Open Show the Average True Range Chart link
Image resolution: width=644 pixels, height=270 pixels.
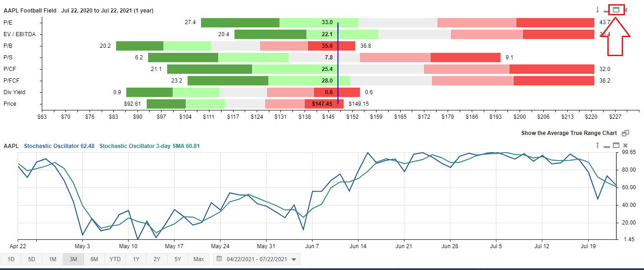[x=569, y=133]
